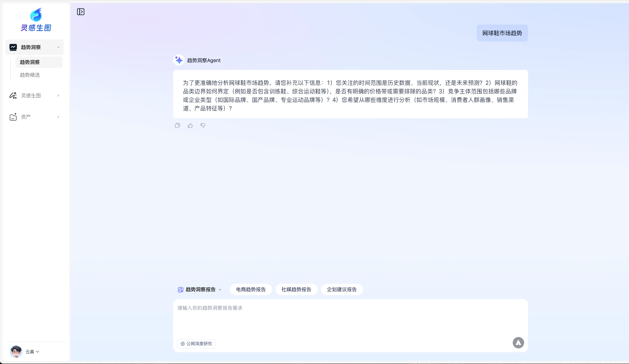Open the 趋势洞察报告 dropdown arrow
The image size is (629, 364).
pyautogui.click(x=220, y=290)
